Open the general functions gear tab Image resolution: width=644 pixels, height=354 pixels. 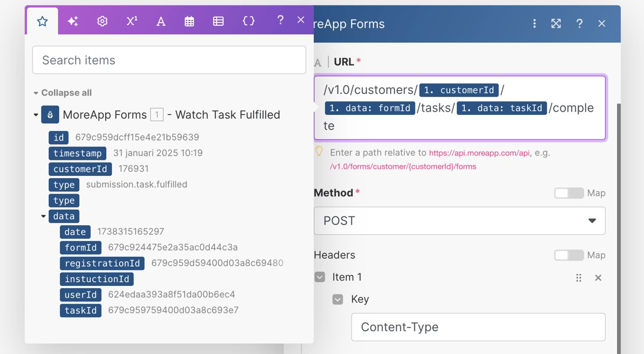click(x=103, y=21)
